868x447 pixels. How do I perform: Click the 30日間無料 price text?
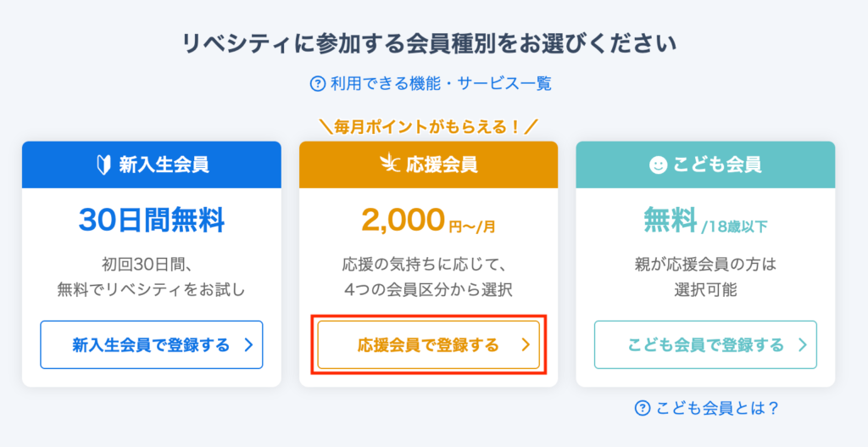click(152, 221)
